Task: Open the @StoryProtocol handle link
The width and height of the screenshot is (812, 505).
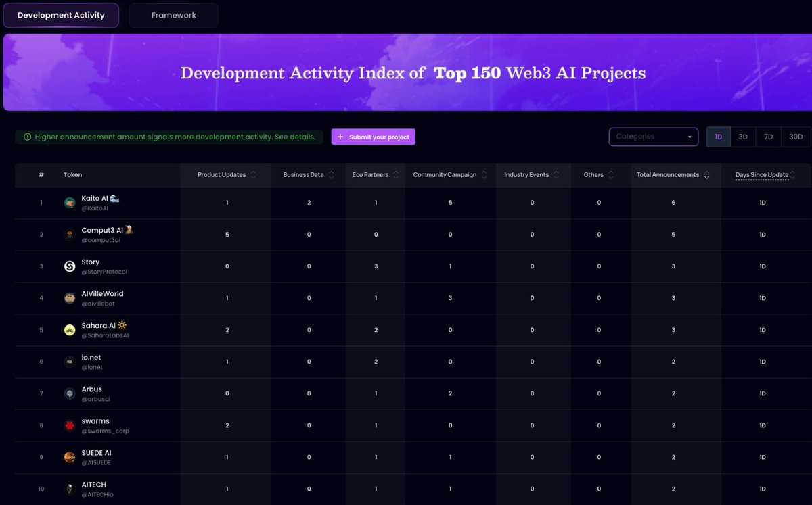Action: [x=104, y=272]
